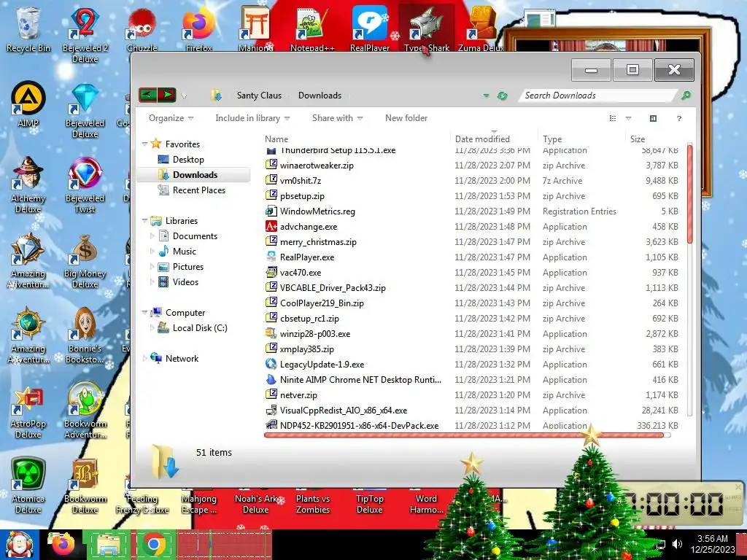
Task: Select the winzip28-p003.exe file icon
Action: (x=271, y=333)
